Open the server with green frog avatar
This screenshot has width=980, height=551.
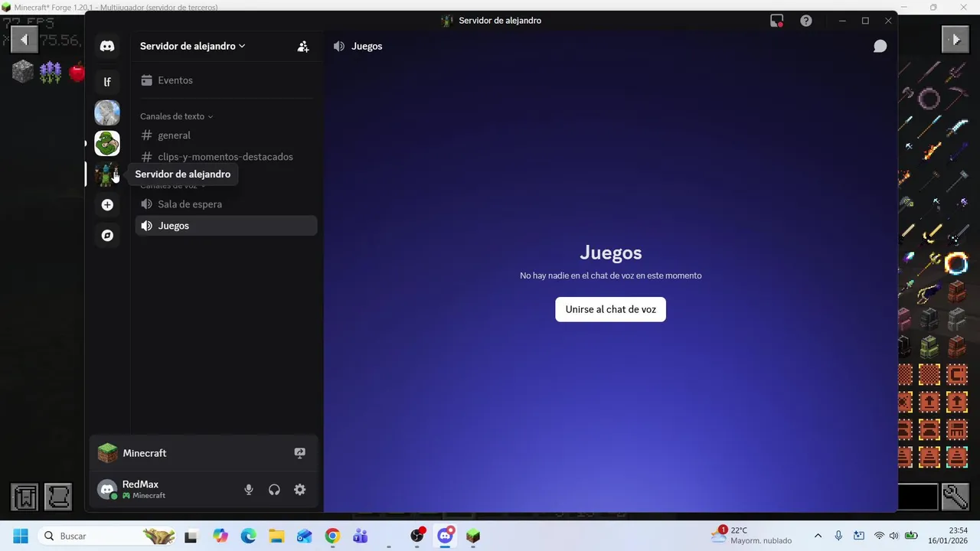[x=107, y=143]
